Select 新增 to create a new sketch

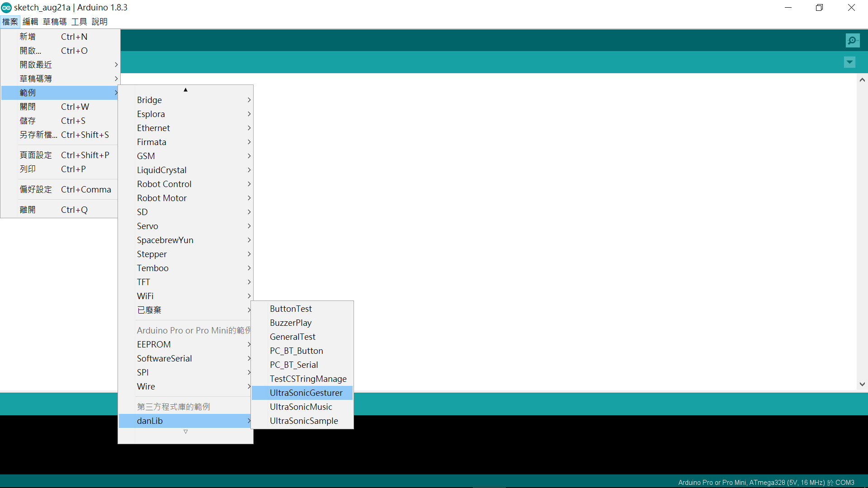point(27,36)
